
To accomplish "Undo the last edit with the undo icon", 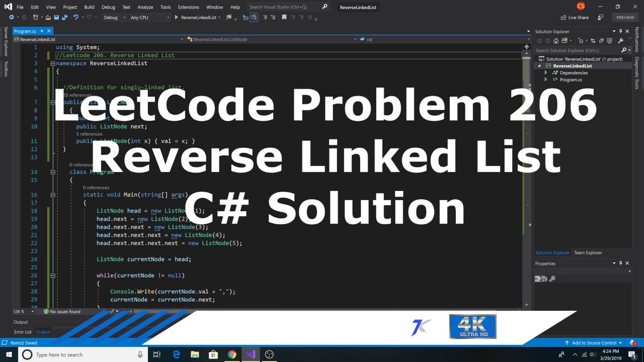I will tap(75, 17).
